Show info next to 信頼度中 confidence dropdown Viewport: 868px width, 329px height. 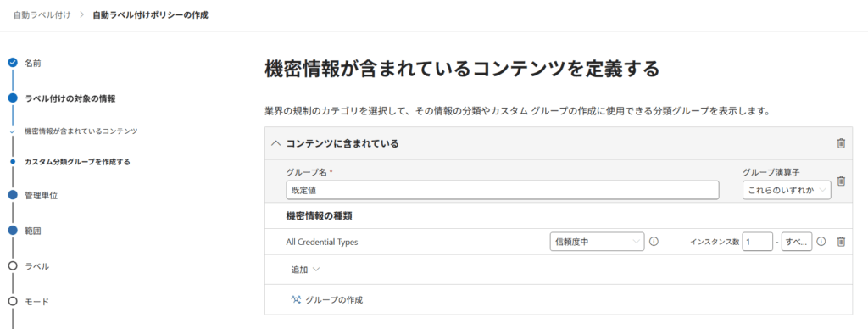(x=654, y=242)
